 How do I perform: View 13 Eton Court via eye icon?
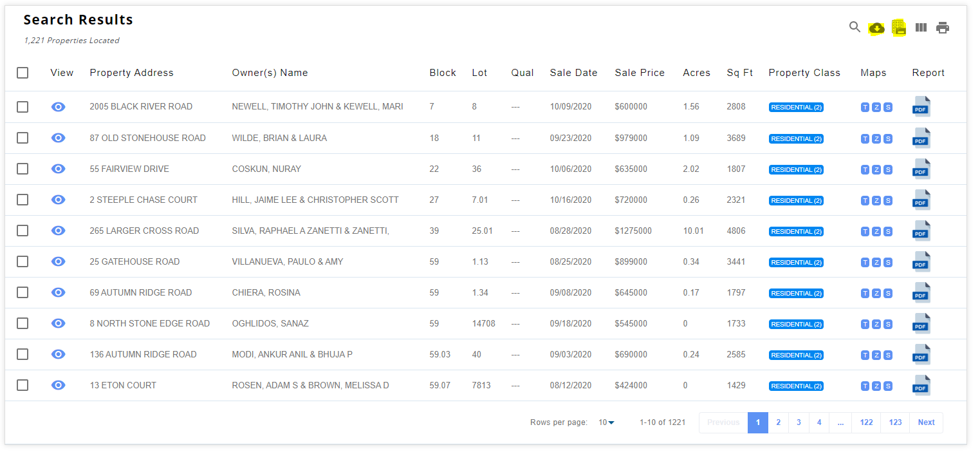click(x=59, y=385)
